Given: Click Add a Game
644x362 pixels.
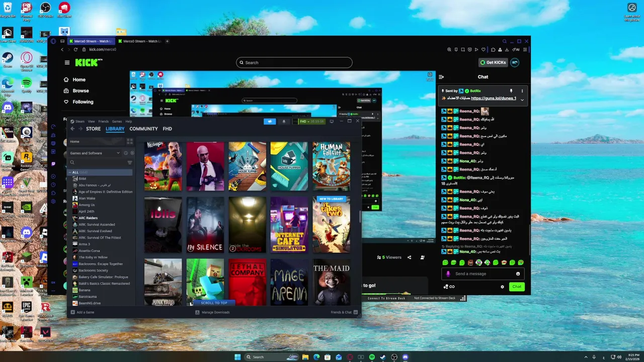Looking at the screenshot, I should [x=82, y=312].
